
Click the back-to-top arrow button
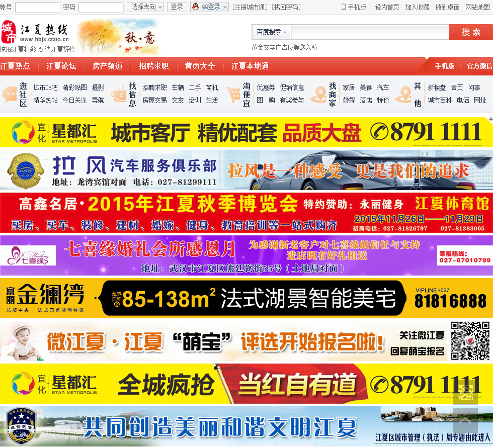tap(465, 420)
